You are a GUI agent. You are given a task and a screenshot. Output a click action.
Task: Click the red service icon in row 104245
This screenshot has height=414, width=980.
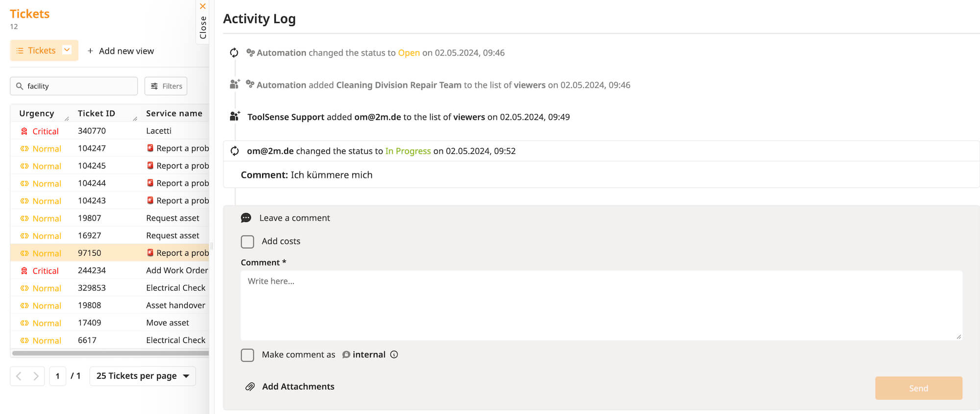[150, 166]
